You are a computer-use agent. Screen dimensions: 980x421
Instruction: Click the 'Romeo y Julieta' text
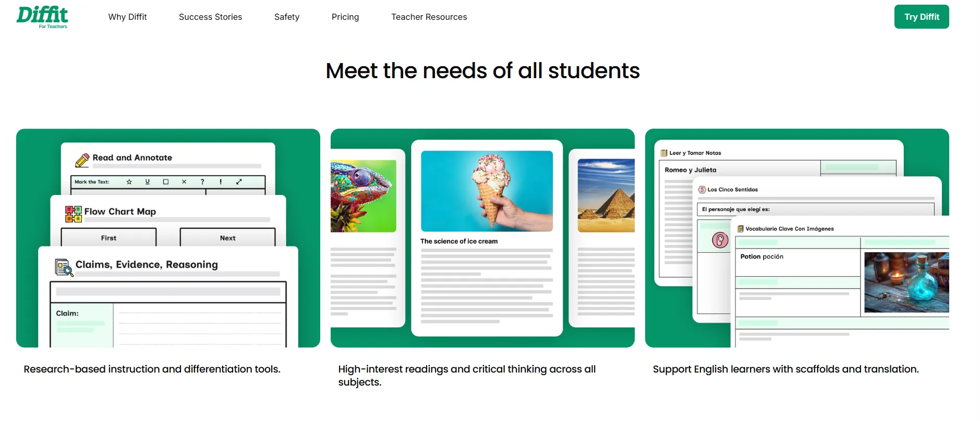coord(691,170)
